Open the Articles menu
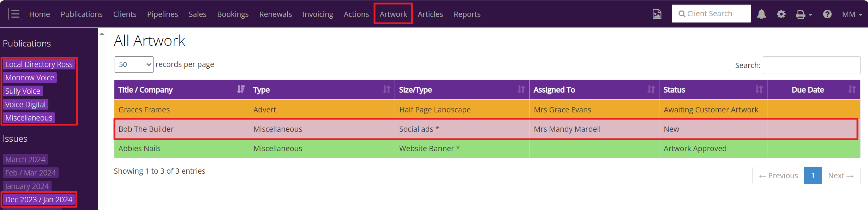 (430, 14)
